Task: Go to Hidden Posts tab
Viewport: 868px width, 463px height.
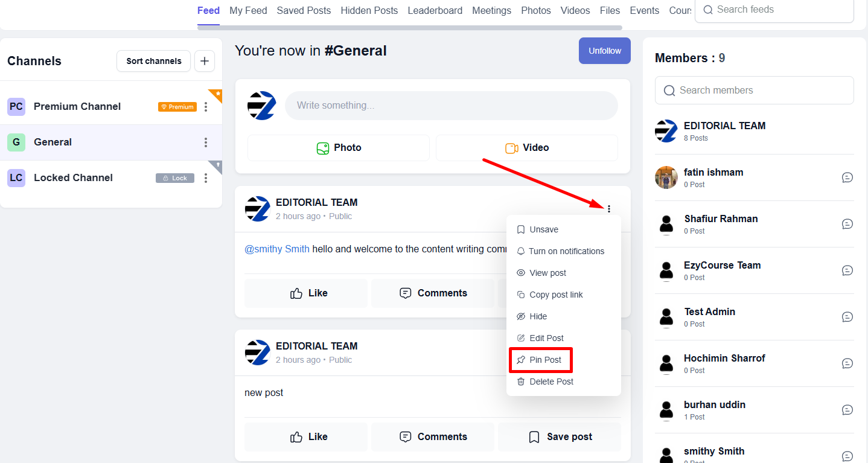Action: [369, 10]
